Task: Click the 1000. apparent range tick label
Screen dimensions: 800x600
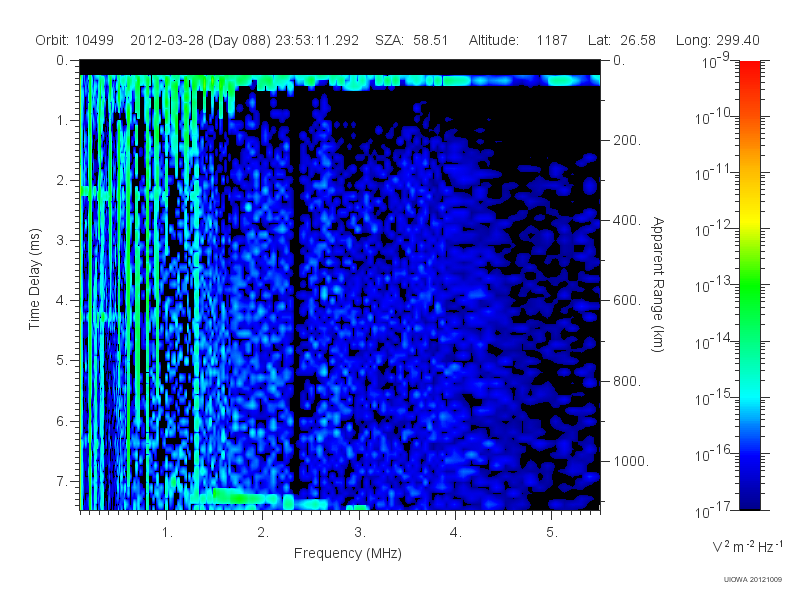Action: point(631,461)
